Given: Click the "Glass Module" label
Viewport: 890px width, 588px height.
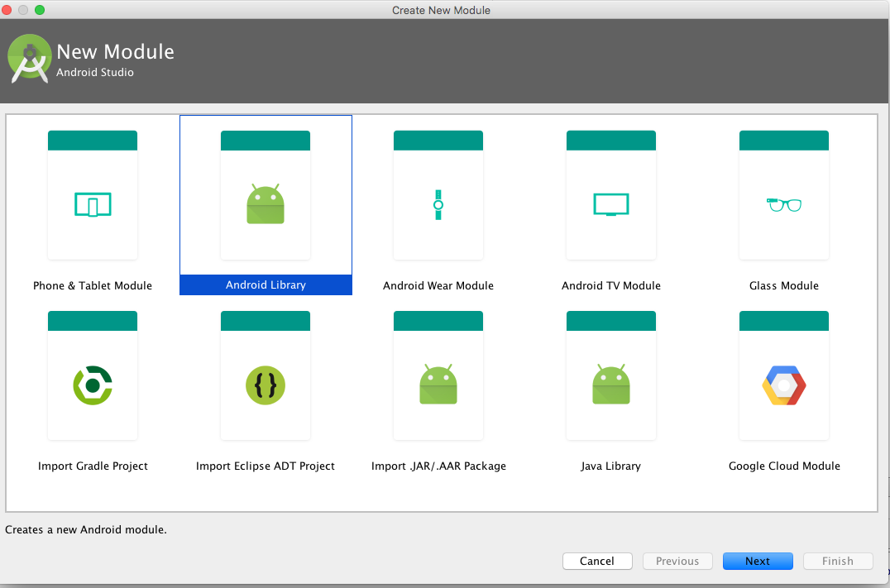Looking at the screenshot, I should pyautogui.click(x=784, y=285).
